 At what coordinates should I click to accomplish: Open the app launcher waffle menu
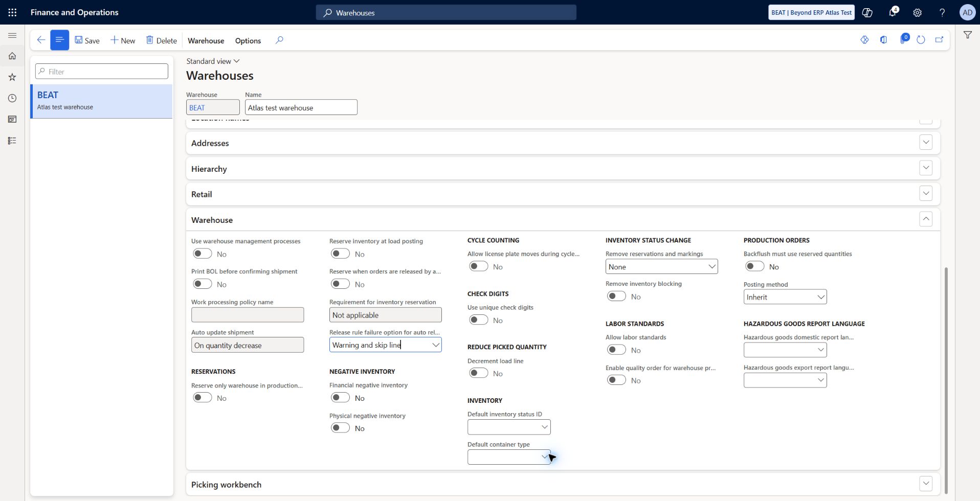pos(12,12)
